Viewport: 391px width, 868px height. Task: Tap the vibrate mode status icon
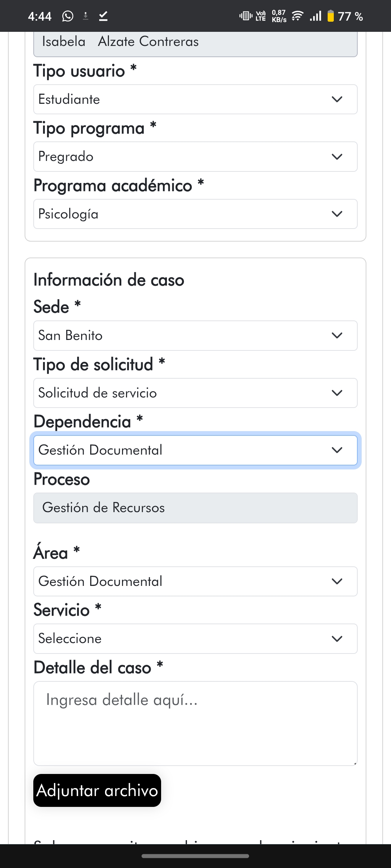[x=246, y=16]
